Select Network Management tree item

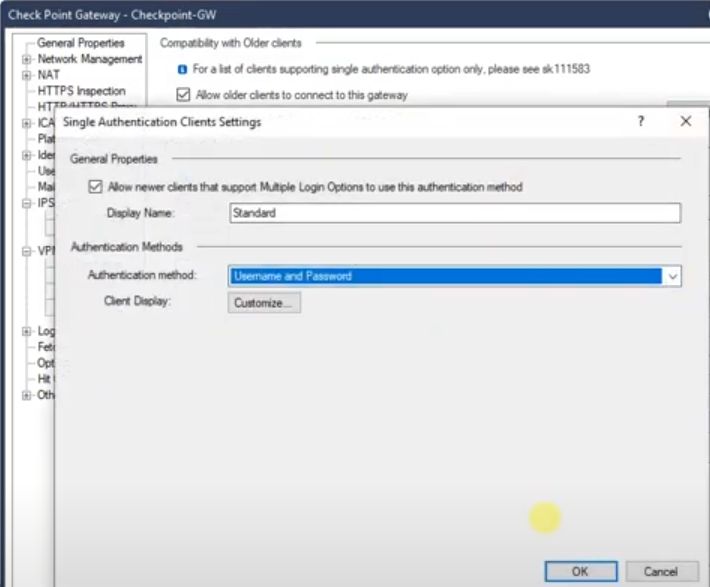(90, 59)
